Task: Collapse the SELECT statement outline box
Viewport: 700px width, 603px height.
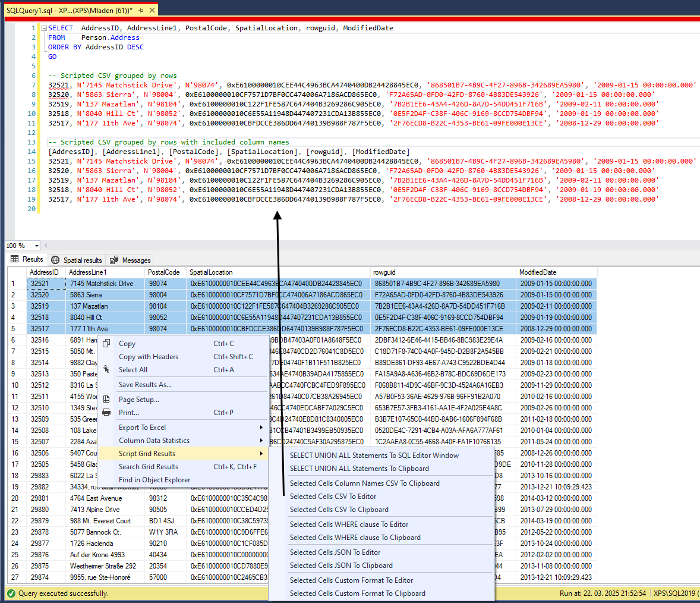Action: [44, 28]
